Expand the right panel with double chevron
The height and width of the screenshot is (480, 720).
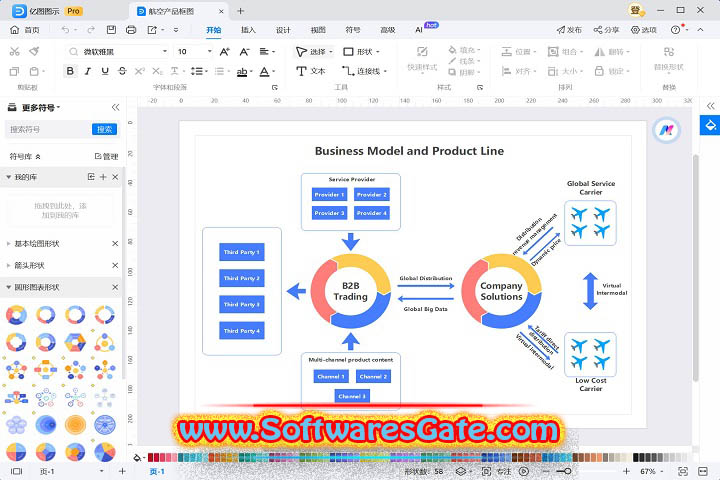pyautogui.click(x=710, y=106)
